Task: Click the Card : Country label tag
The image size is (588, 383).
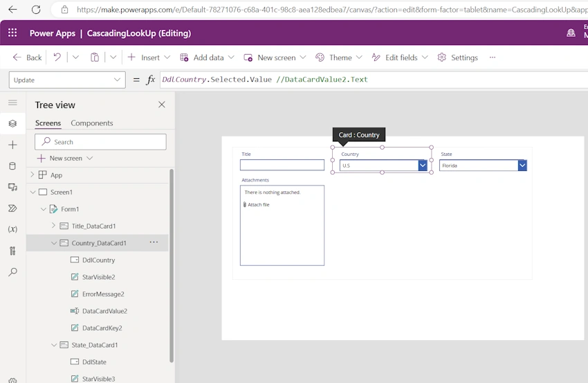Action: [x=359, y=135]
